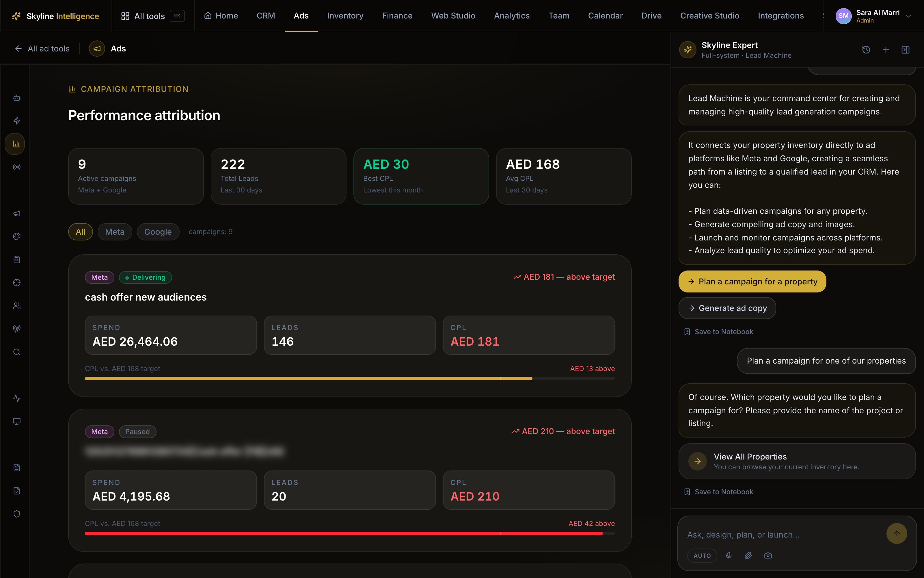Click the megaphone Ads breadcrumb icon
Image resolution: width=924 pixels, height=578 pixels.
(97, 49)
